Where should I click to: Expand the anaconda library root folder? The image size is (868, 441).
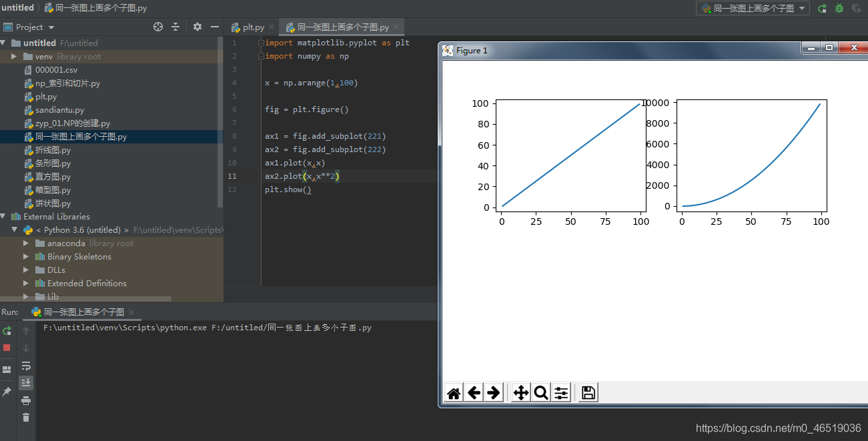[x=26, y=244]
